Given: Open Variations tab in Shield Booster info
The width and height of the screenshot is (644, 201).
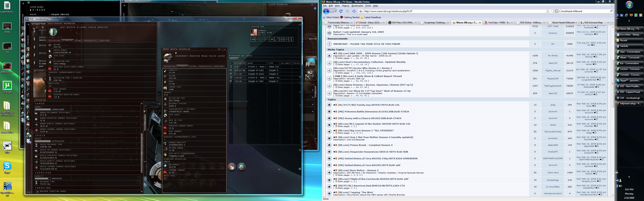Looking at the screenshot, I should point(104,41).
